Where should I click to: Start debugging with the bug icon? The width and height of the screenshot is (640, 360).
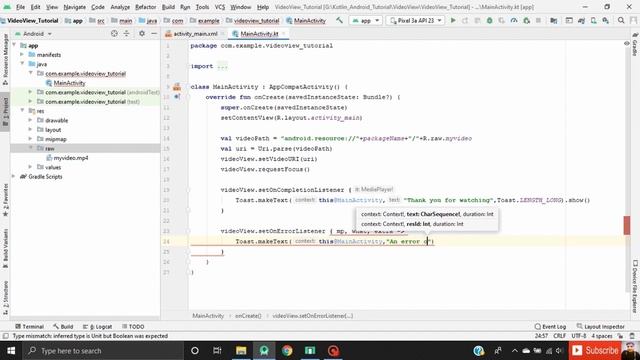[x=489, y=20]
